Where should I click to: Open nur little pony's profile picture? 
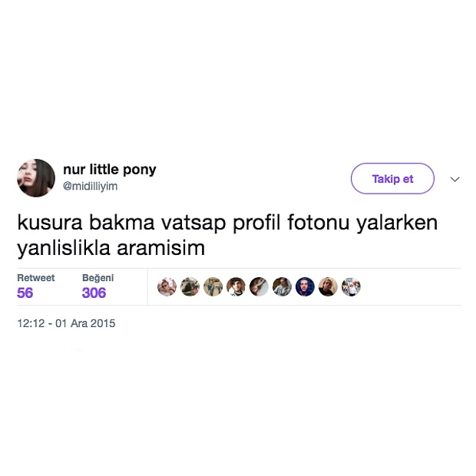point(36,178)
